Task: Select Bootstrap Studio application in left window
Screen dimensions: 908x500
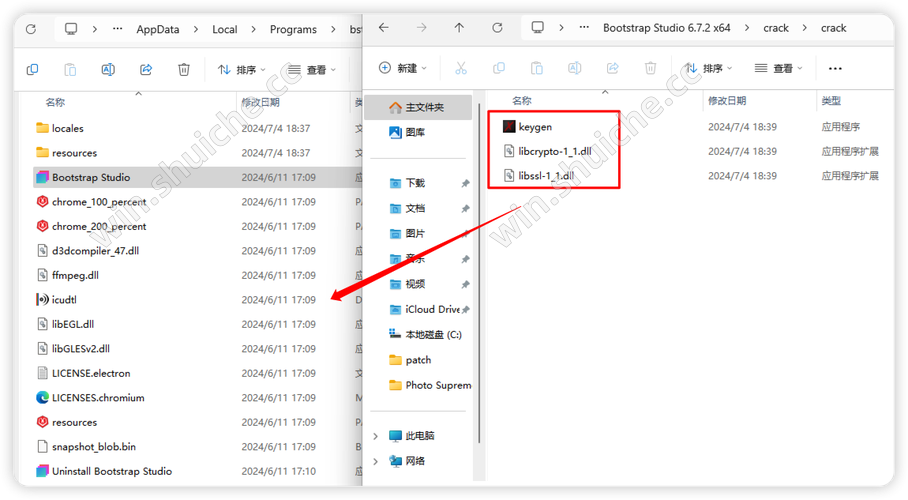Action: [197, 177]
